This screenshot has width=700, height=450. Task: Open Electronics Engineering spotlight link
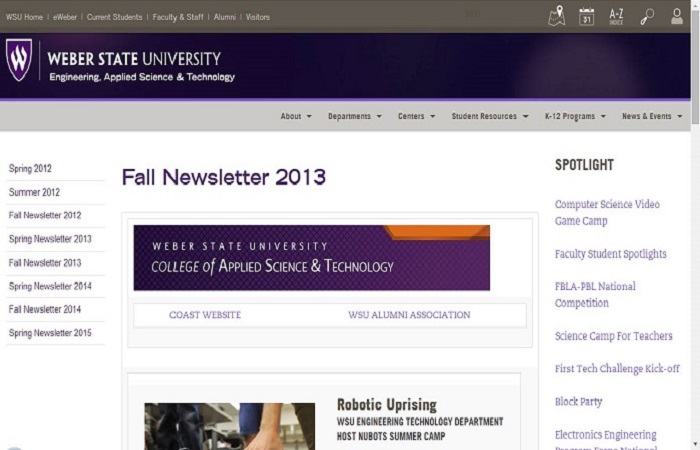click(x=606, y=440)
